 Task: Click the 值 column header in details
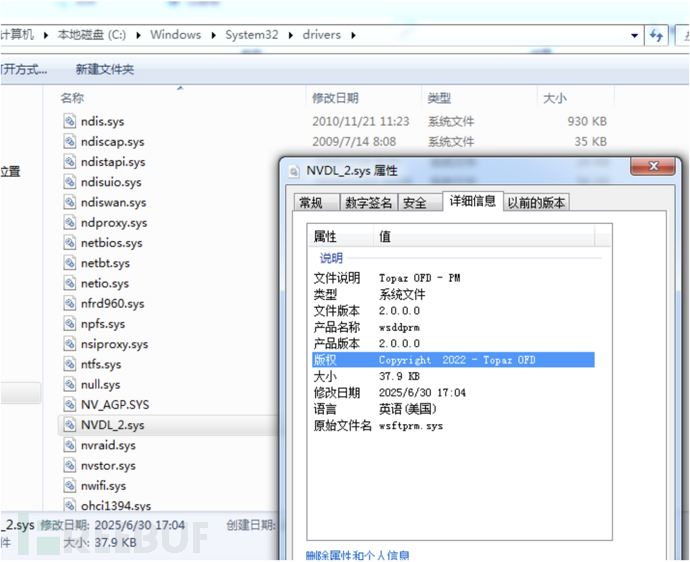[484, 236]
